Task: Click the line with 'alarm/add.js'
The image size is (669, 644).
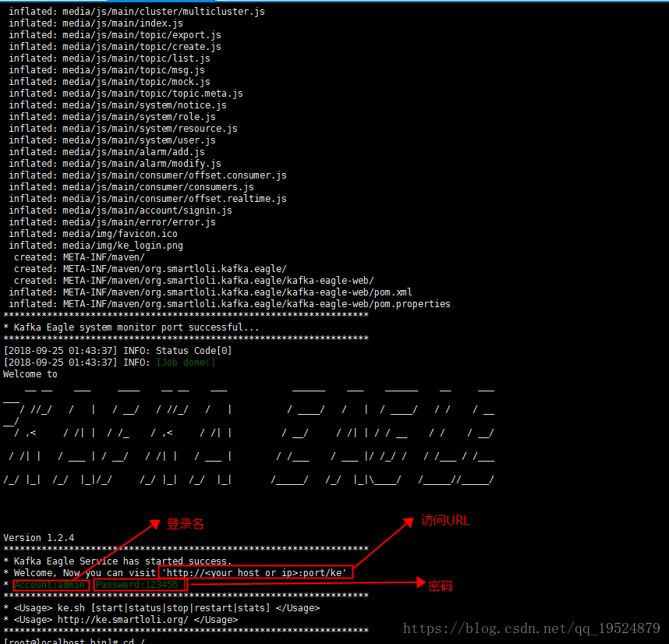Action: tap(107, 152)
